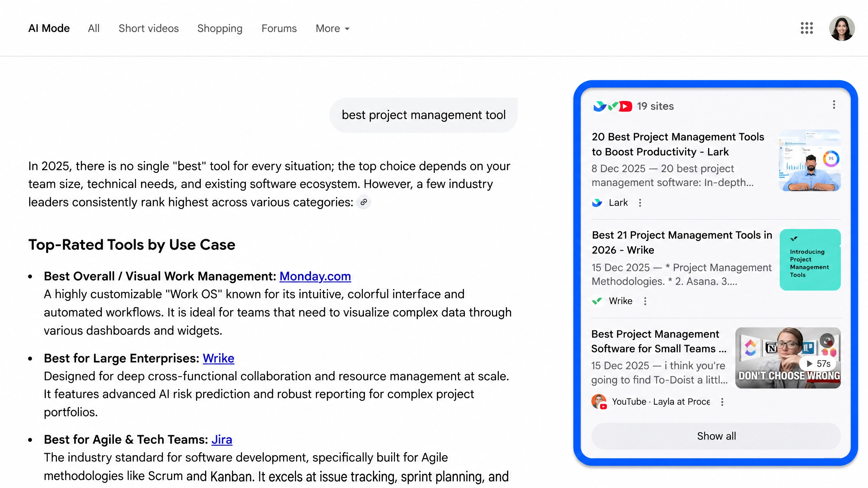Open the three-dot menu next to Lark
Viewport: 868px width, 488px height.
point(640,203)
